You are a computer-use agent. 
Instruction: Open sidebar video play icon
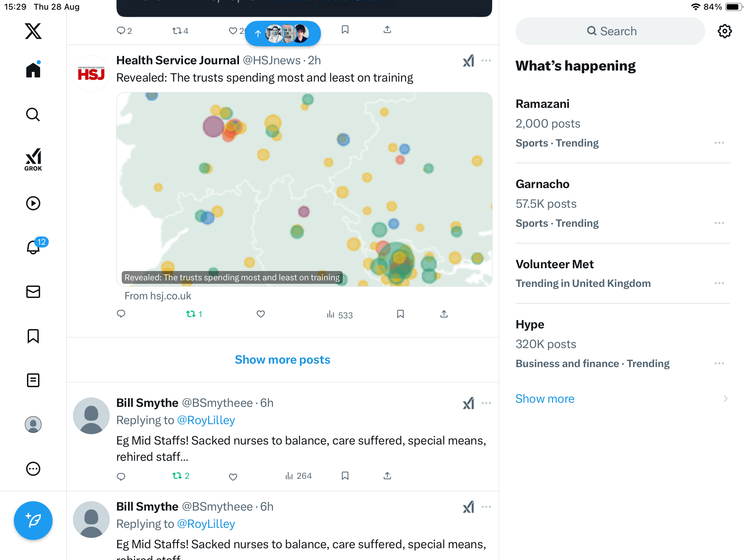[33, 203]
